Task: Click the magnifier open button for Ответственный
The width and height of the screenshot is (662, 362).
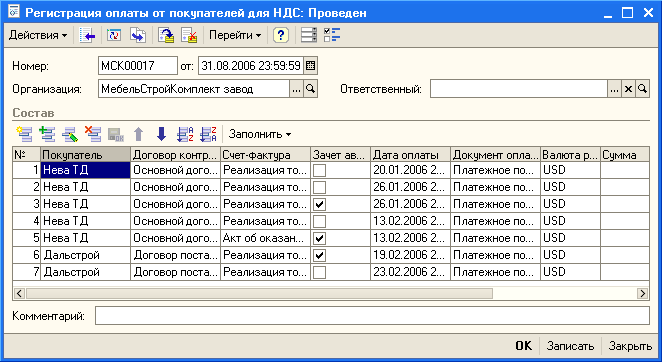Action: tap(642, 89)
